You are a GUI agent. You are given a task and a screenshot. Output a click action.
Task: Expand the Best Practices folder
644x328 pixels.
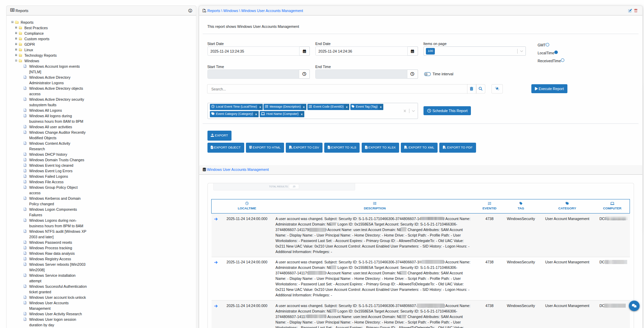[16, 28]
